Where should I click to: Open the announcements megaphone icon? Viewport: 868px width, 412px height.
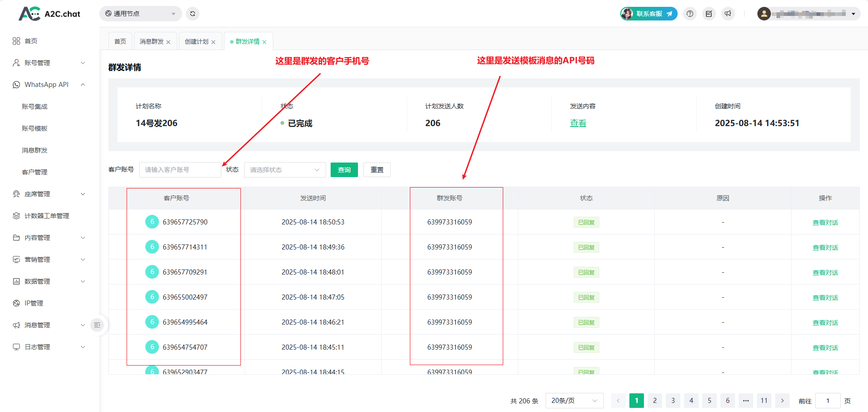[728, 14]
